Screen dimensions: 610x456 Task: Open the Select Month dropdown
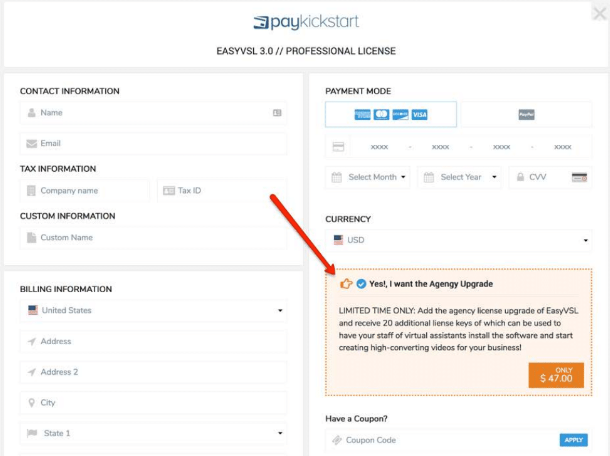pos(368,177)
